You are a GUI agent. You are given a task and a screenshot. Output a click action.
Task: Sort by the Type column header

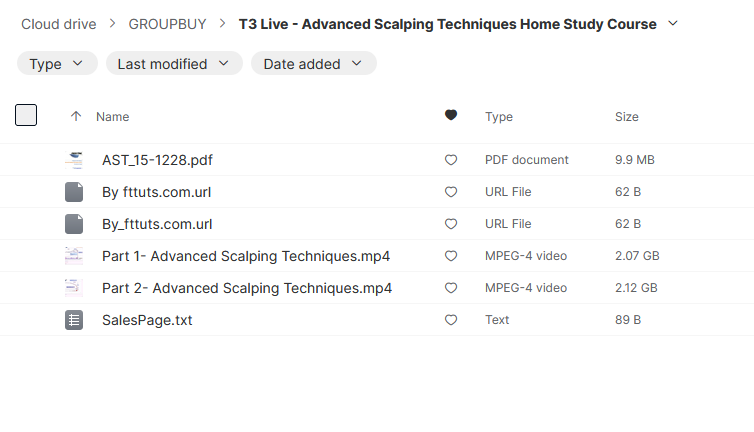click(x=499, y=117)
